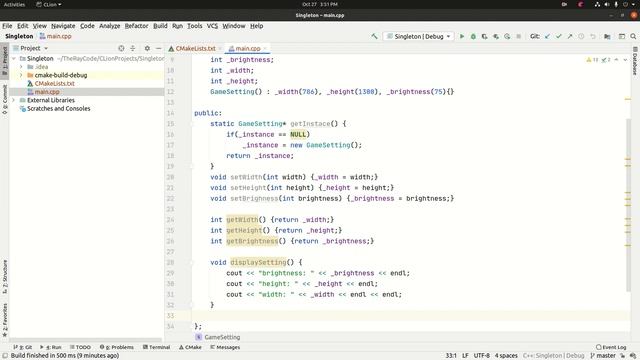Close the CMakeLists.txt editor tab

coord(220,49)
